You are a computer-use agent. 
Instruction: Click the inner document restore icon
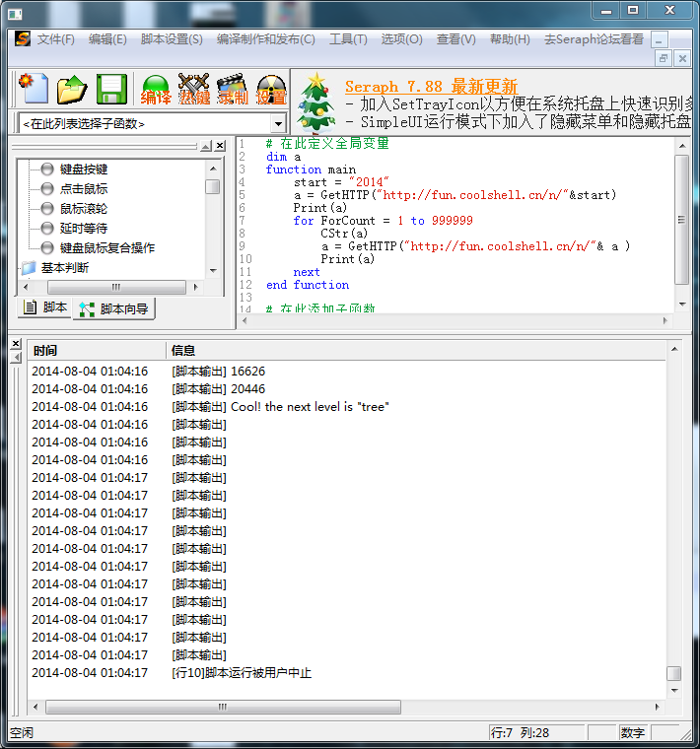[664, 59]
